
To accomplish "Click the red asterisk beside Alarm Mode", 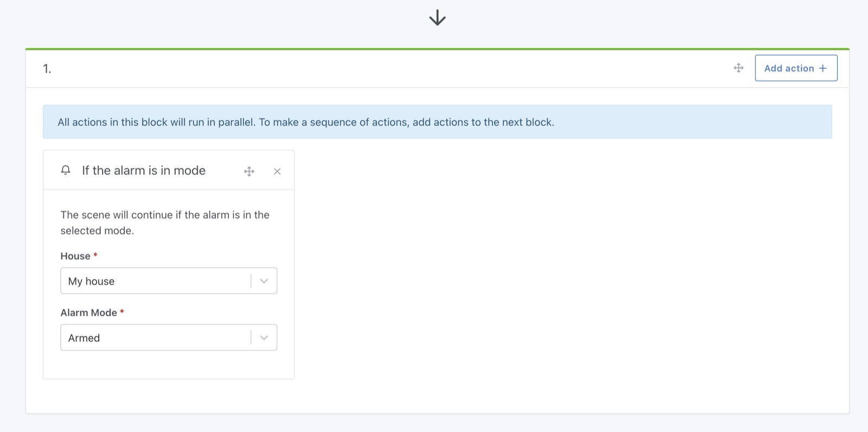I will (x=122, y=312).
